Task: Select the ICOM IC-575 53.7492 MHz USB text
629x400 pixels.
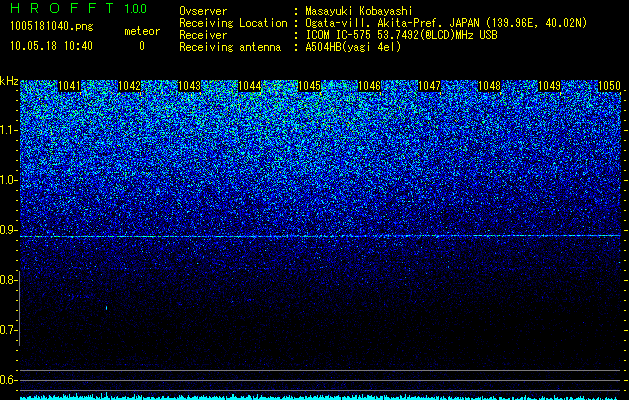Action: click(401, 35)
